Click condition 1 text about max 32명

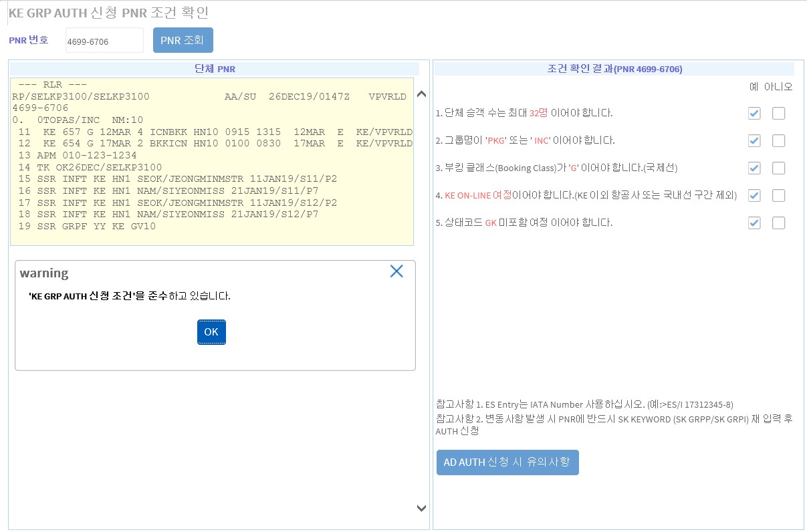(x=524, y=113)
